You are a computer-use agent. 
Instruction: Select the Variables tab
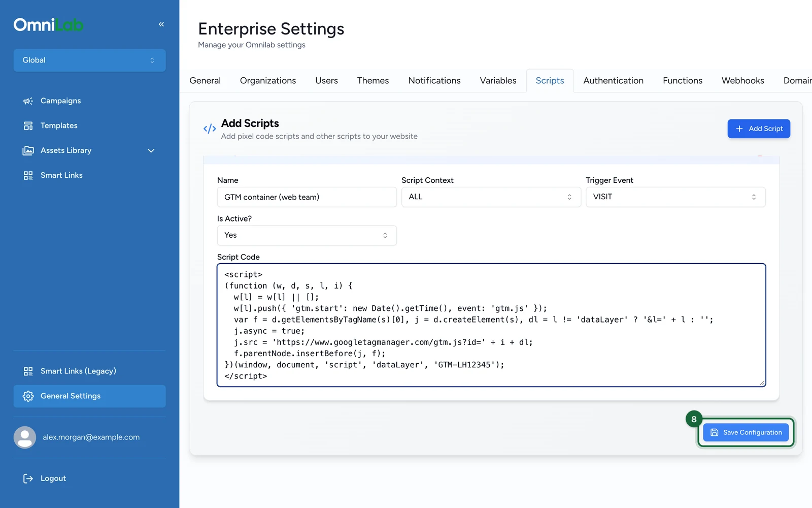498,81
